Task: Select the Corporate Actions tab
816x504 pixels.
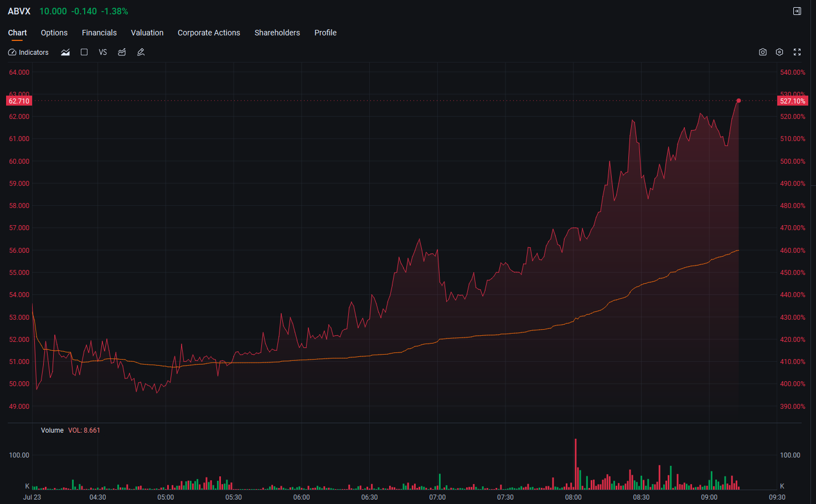Action: (209, 33)
